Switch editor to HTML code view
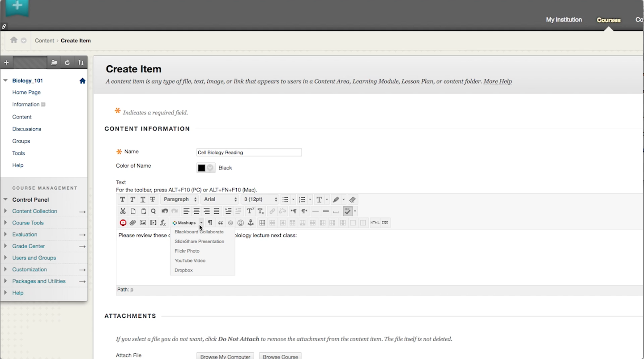Viewport: 644px width, 359px height. [375, 223]
